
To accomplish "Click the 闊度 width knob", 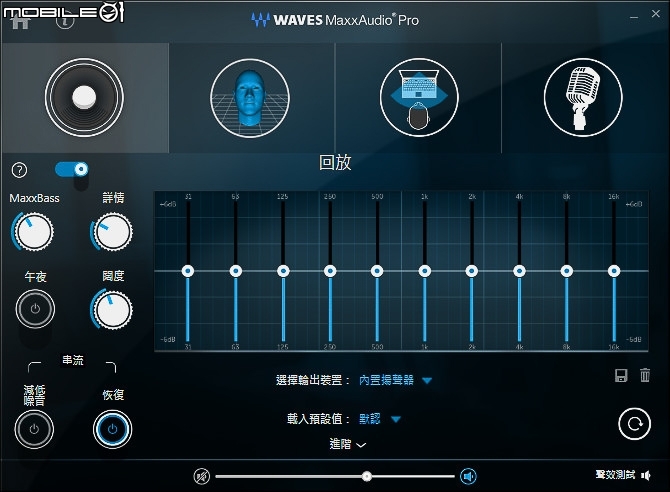I will 112,309.
